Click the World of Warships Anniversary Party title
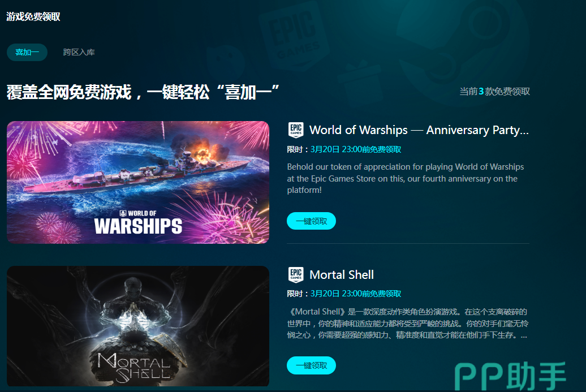Screen dimensions: 586x392 (x=419, y=130)
